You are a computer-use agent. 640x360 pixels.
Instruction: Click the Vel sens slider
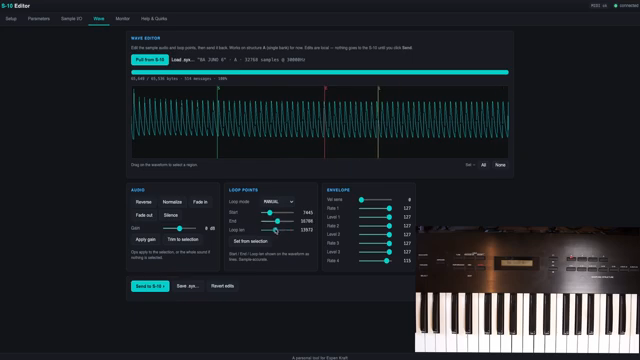[376, 200]
